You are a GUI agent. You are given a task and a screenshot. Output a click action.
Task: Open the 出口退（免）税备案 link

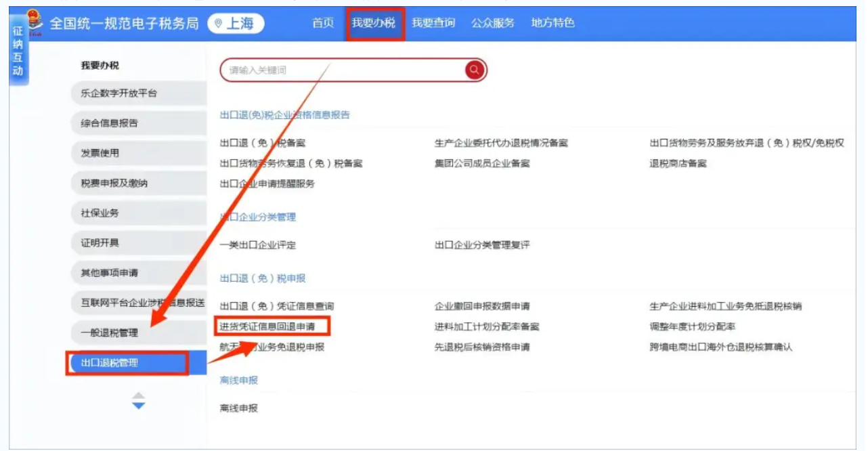(x=263, y=143)
